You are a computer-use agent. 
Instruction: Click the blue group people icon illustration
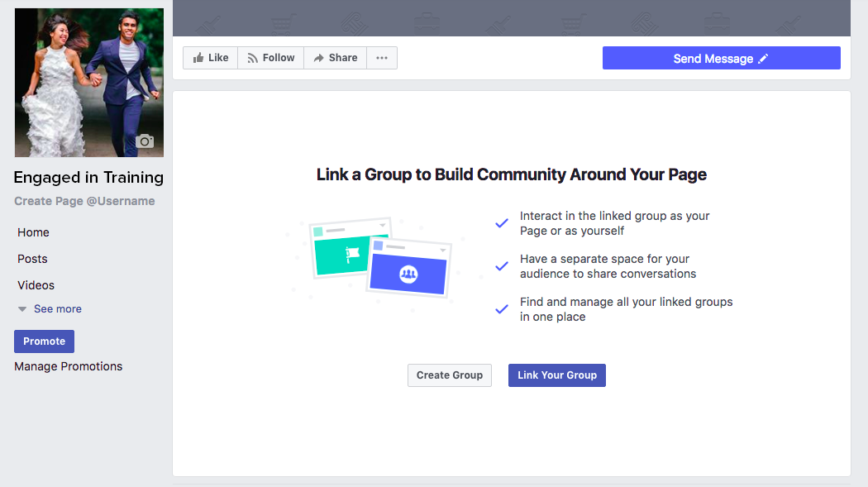coord(408,274)
